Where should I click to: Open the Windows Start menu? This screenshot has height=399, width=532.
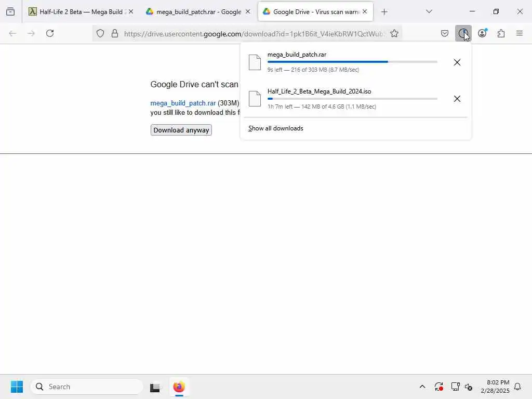(x=17, y=387)
